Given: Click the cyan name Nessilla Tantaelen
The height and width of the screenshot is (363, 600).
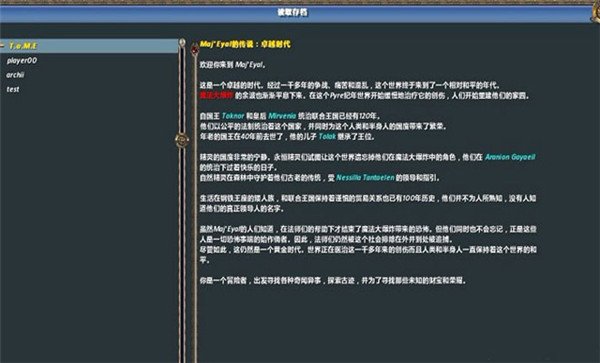Looking at the screenshot, I should (365, 178).
